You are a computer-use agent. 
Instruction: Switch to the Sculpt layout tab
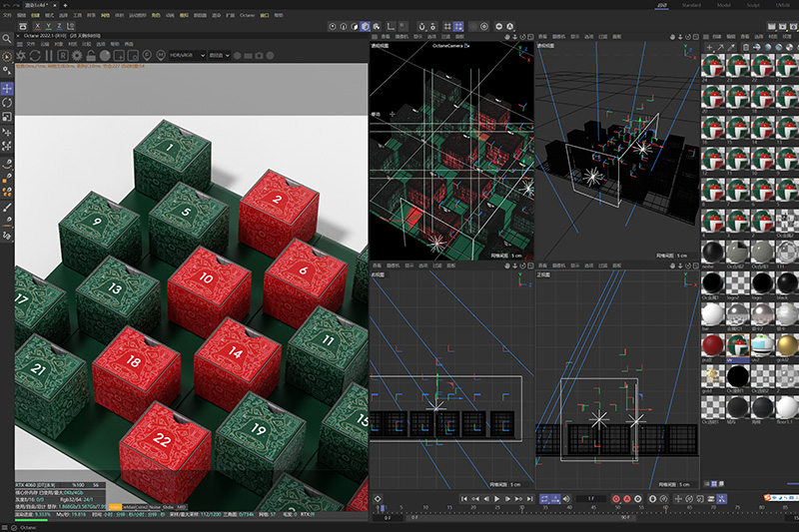(x=753, y=5)
